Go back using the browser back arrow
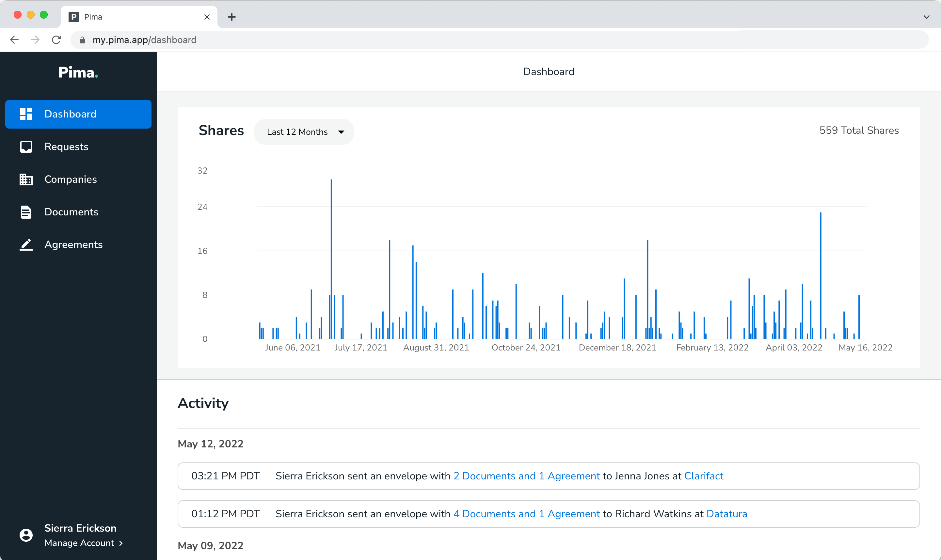The image size is (941, 560). 14,39
